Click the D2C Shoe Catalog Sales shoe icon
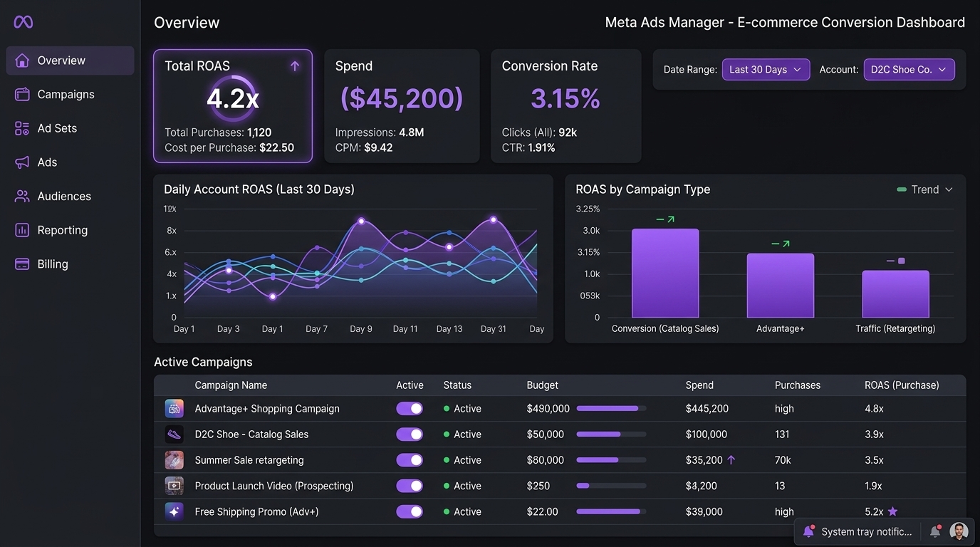Viewport: 980px width, 547px height. point(174,434)
